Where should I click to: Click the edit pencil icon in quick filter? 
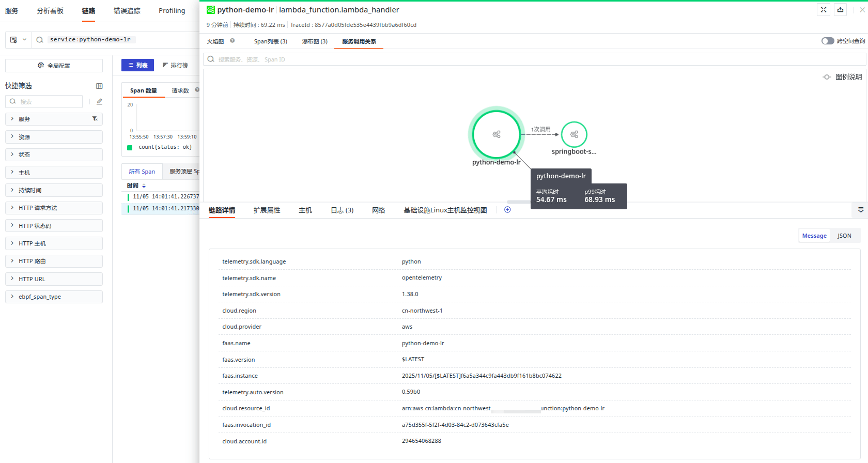[99, 102]
